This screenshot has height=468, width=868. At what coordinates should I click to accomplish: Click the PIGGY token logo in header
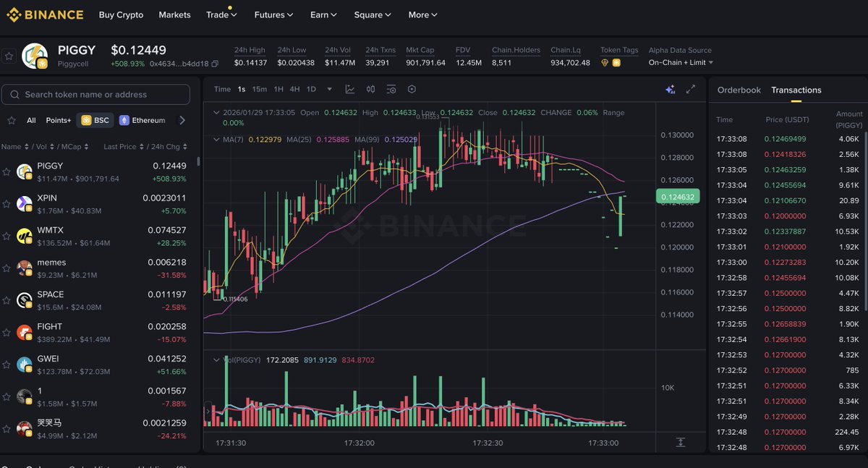click(x=35, y=56)
